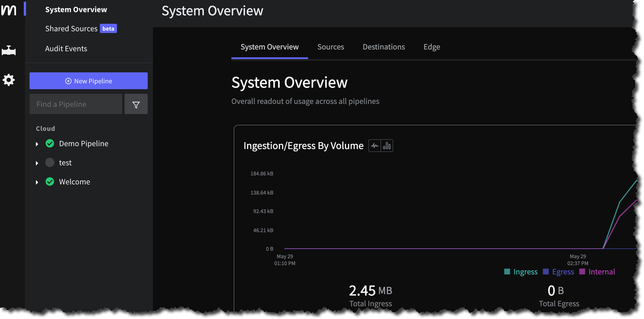
Task: Switch to the Destinations tab
Action: click(384, 47)
